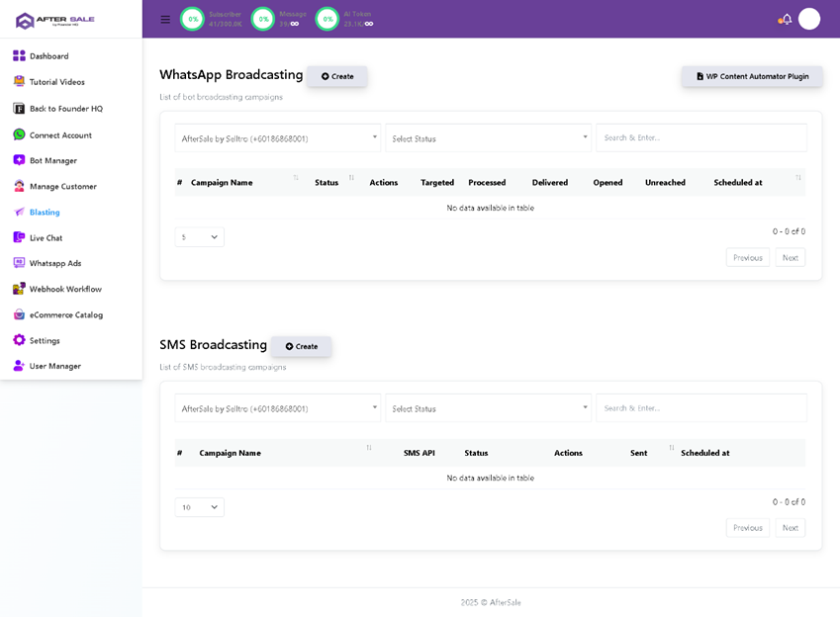Click the user profile avatar
840x617 pixels.
[809, 19]
